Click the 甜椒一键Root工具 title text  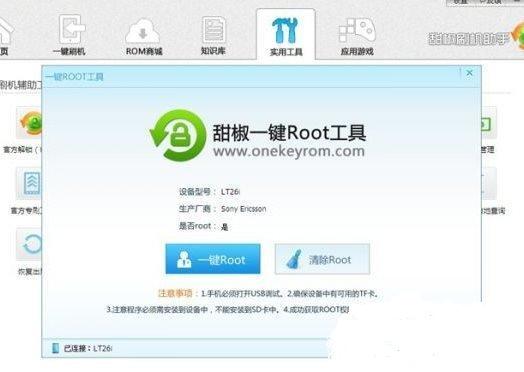[x=289, y=133]
